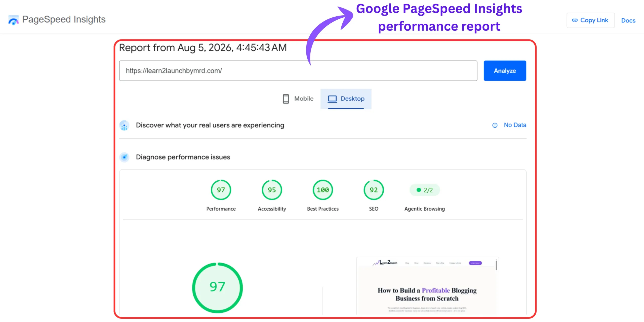Click the URL input field
This screenshot has width=644, height=322.
(298, 71)
